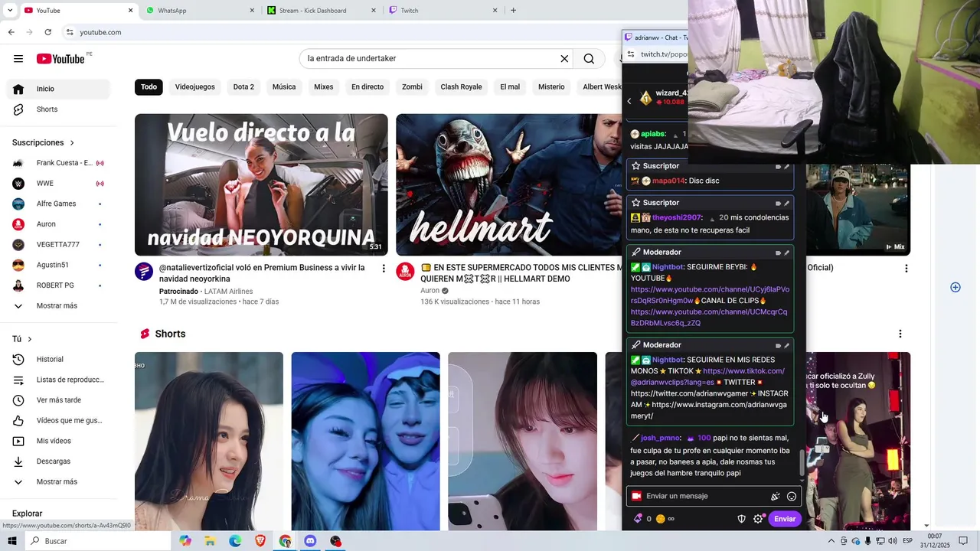Open WWE subscription channel
The image size is (980, 551).
58,184
